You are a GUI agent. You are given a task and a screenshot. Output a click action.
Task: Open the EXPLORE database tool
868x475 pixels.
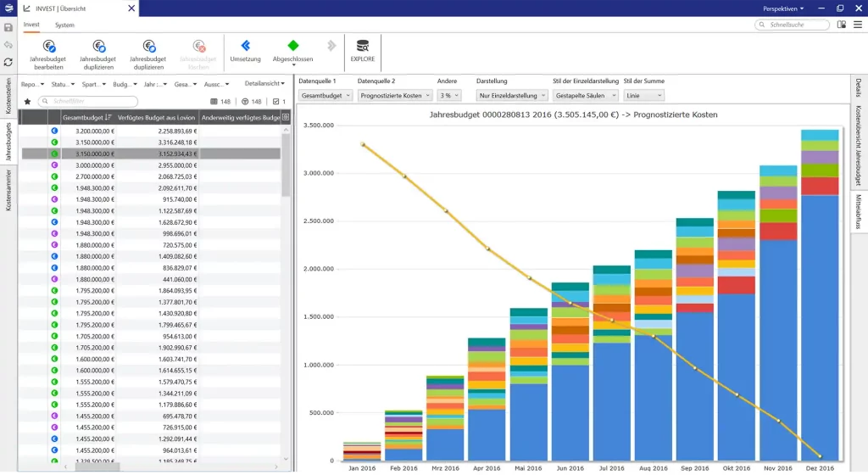coord(363,46)
